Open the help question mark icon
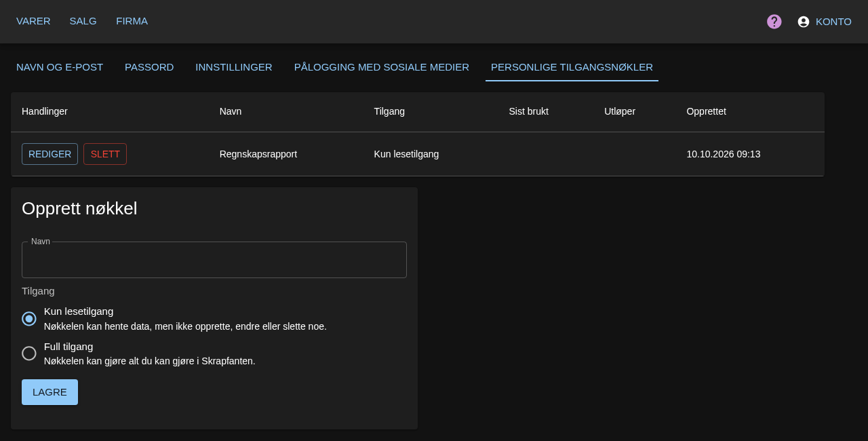The width and height of the screenshot is (868, 441). click(774, 22)
